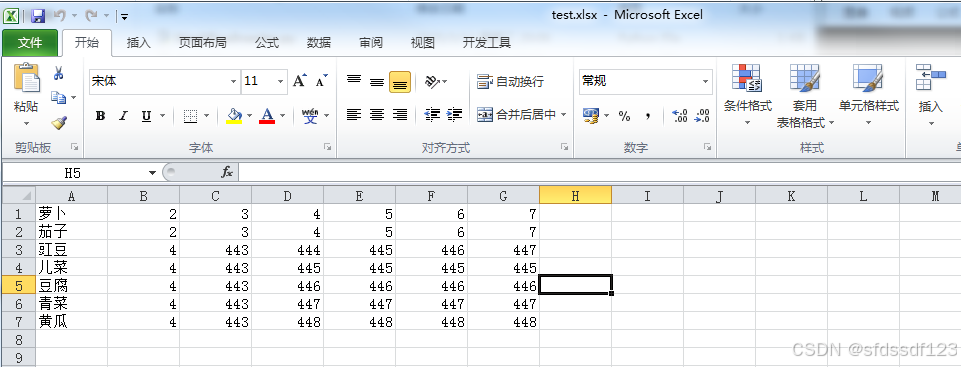
Task: Expand the borders dropdown arrow
Action: point(207,116)
